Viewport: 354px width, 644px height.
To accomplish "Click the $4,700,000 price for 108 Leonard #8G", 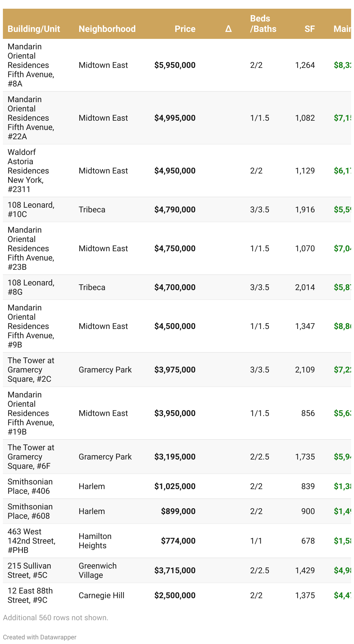I will 175,287.
